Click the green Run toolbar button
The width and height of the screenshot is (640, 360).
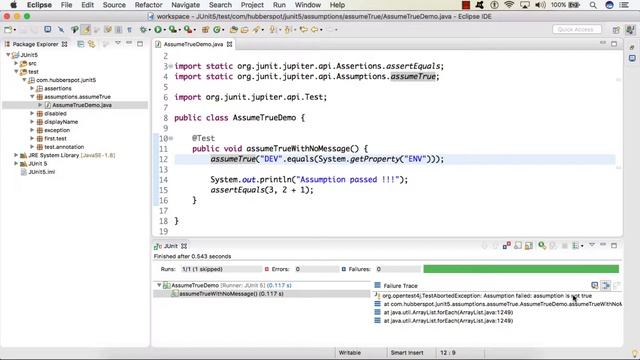point(158,29)
